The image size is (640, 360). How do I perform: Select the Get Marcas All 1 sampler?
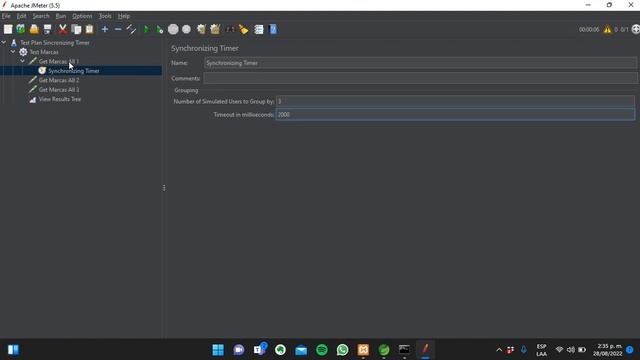coord(59,61)
